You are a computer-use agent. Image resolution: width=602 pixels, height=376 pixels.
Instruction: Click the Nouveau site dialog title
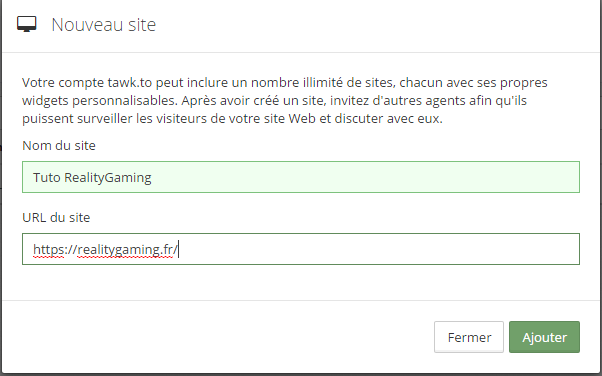click(104, 25)
